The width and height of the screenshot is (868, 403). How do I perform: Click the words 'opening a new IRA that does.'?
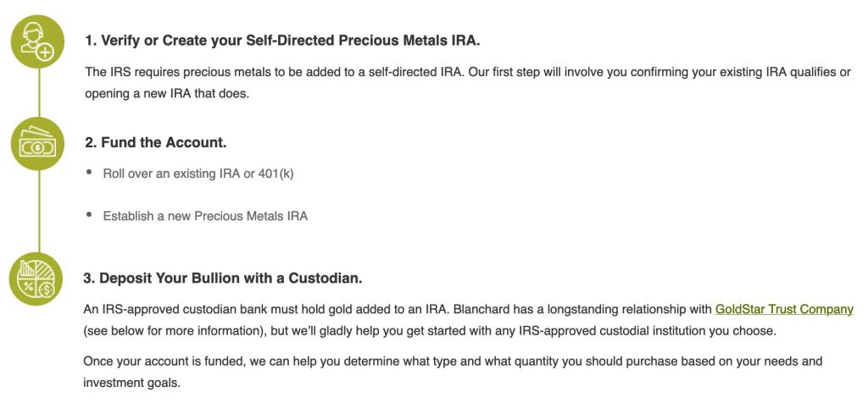[168, 93]
